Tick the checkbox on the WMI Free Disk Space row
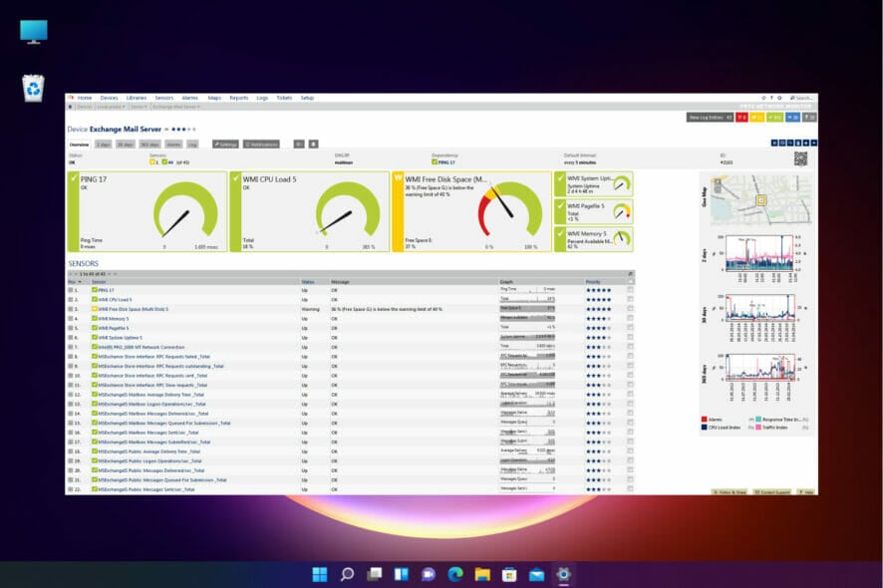Viewport: 883px width, 588px height. coord(630,309)
